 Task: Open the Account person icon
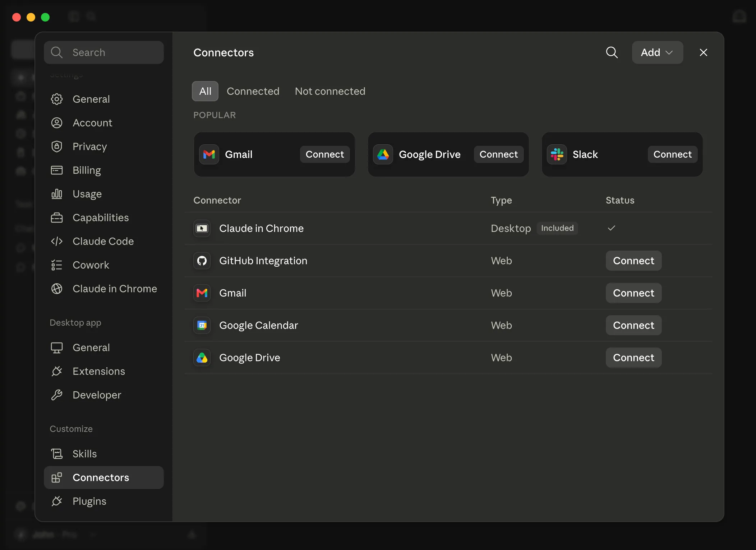57,123
